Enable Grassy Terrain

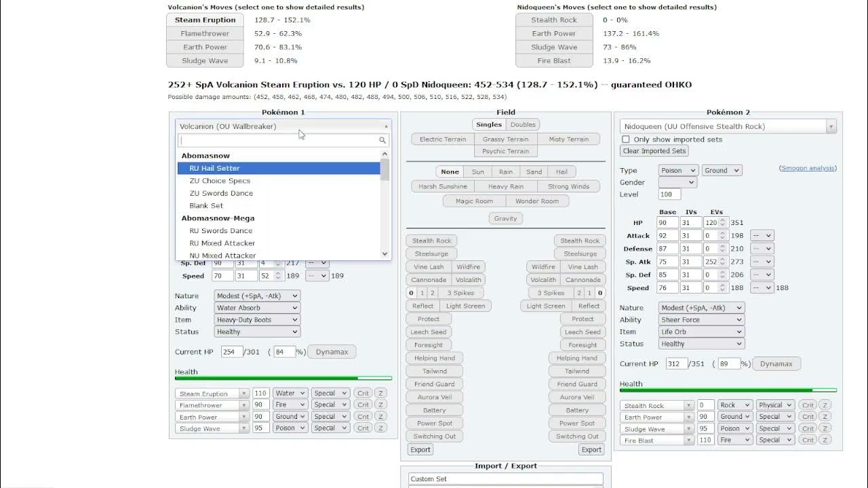[x=505, y=139]
